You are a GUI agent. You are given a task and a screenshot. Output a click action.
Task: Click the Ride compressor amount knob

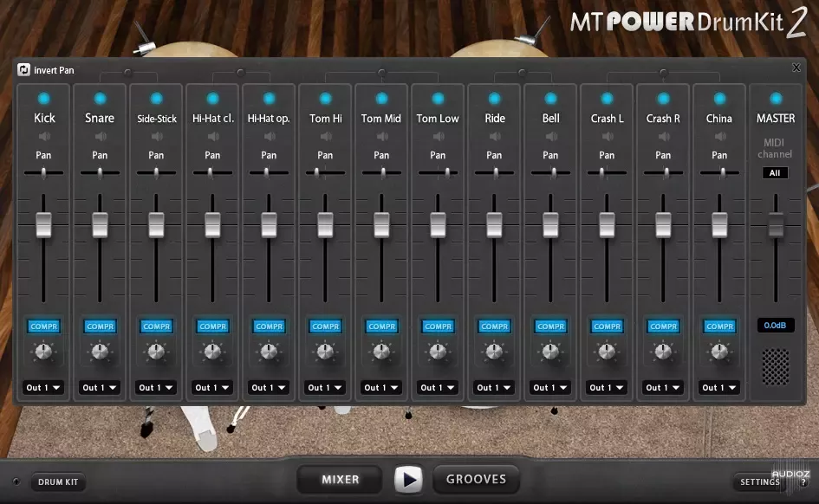tap(494, 352)
